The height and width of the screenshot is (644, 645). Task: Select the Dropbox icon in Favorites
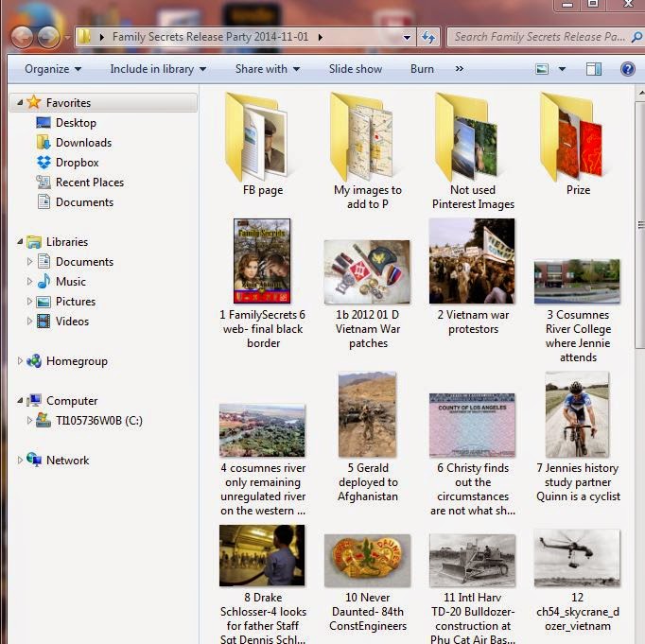pyautogui.click(x=44, y=163)
